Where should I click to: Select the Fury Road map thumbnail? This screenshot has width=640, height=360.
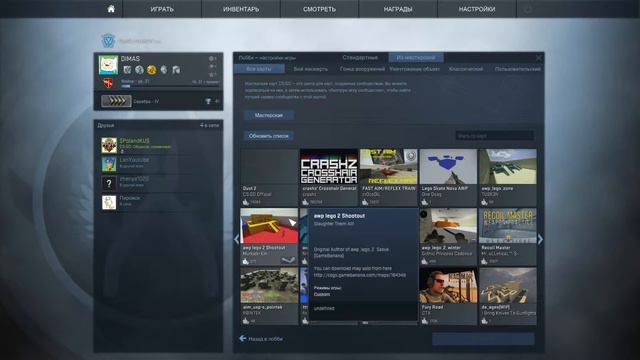[448, 285]
